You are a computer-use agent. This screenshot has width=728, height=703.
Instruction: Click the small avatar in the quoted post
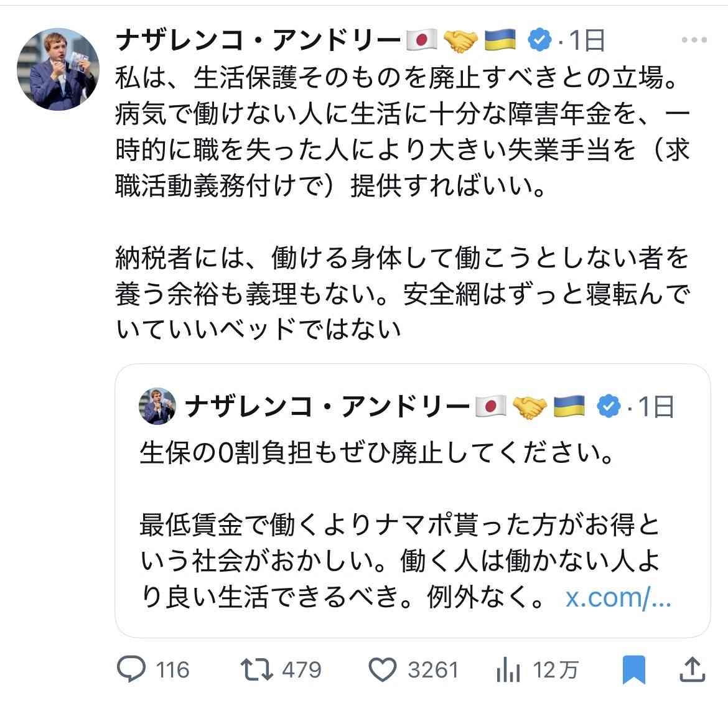coord(157,406)
